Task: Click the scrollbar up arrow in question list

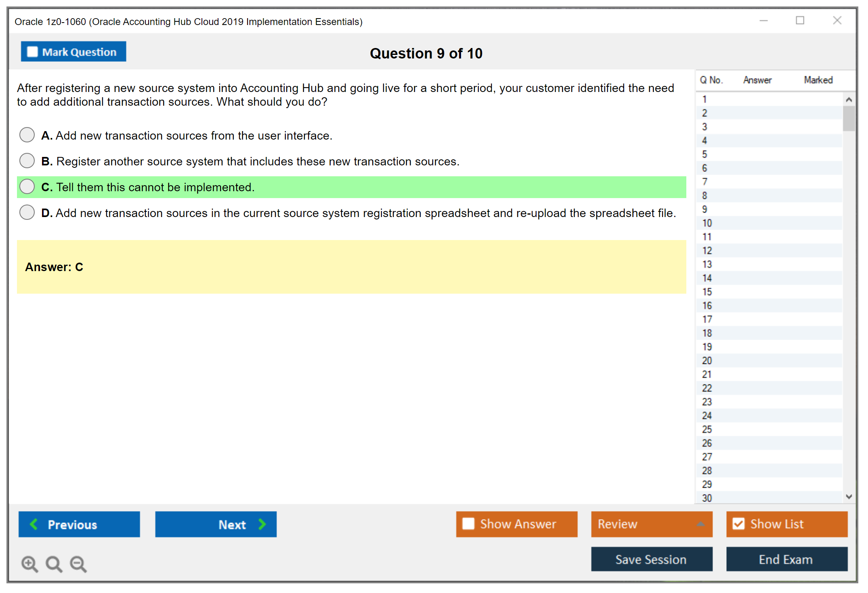Action: click(849, 99)
